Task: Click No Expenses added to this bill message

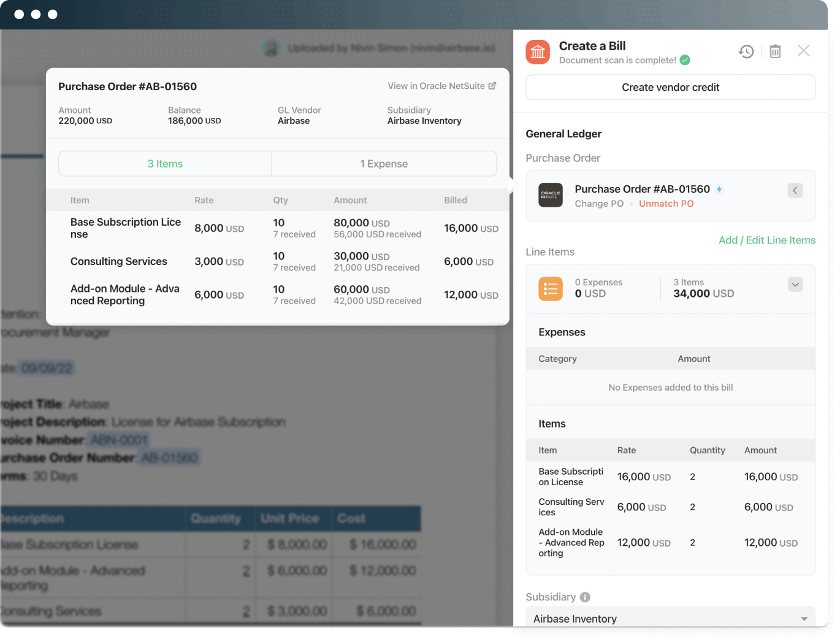Action: point(671,388)
